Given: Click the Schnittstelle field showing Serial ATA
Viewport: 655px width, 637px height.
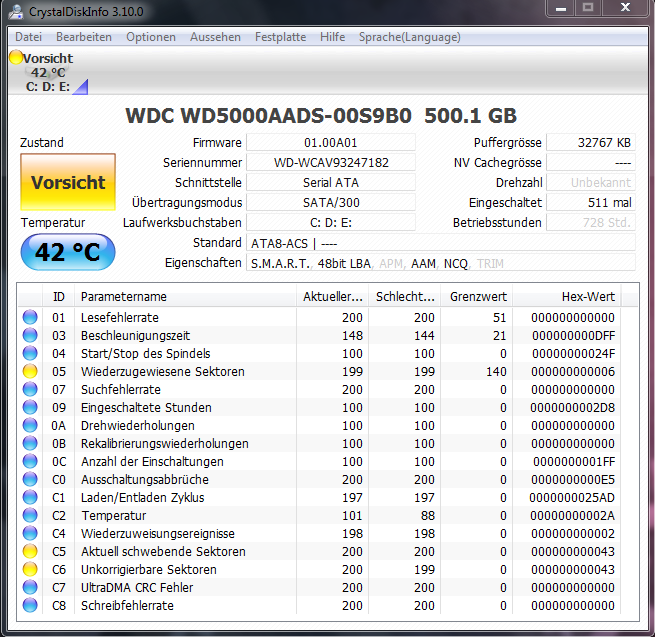Looking at the screenshot, I should [331, 183].
